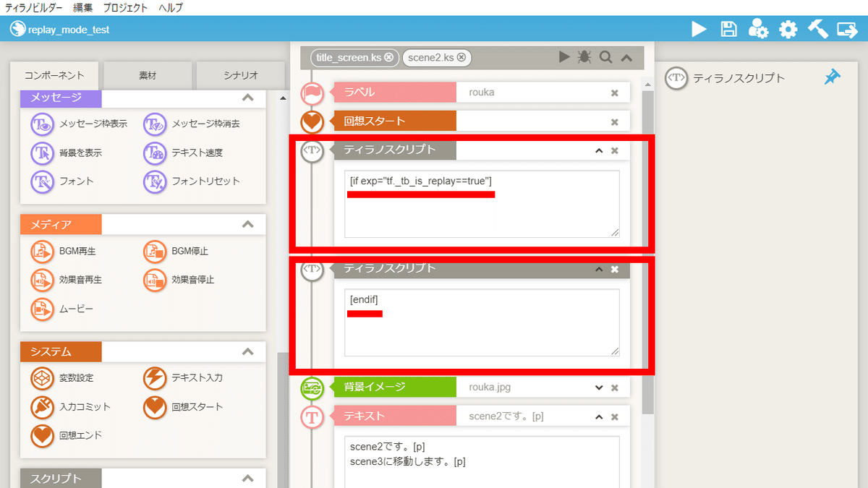Add 回想エンド component

[x=67, y=435]
